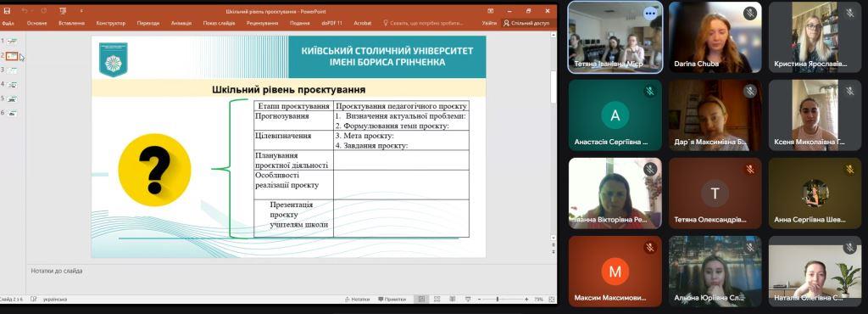The height and width of the screenshot is (314, 868).
Task: Select slide 6 thumbnail
Action: (x=12, y=113)
